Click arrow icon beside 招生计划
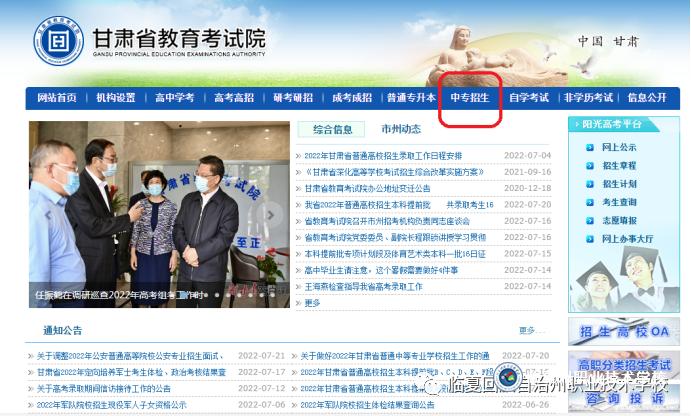The height and width of the screenshot is (416, 691). pyautogui.click(x=590, y=184)
